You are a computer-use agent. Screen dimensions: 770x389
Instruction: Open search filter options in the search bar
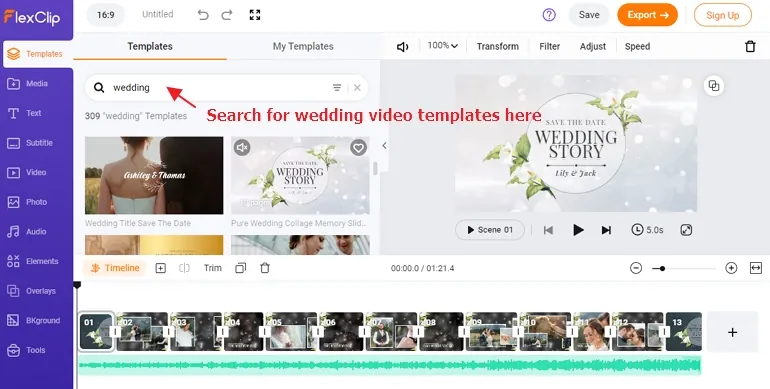(337, 87)
